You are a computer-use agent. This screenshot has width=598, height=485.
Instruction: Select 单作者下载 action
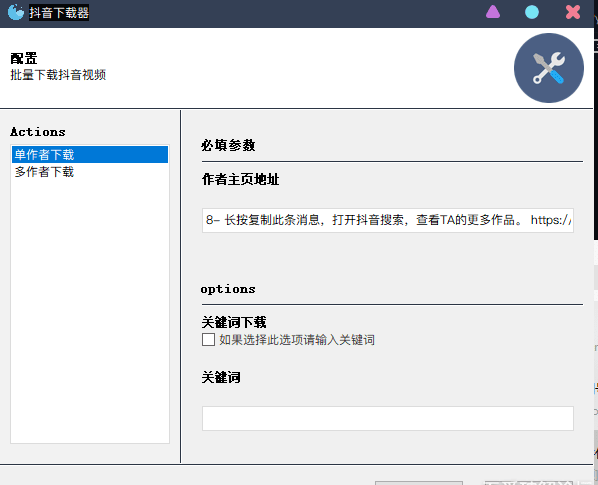[x=90, y=154]
